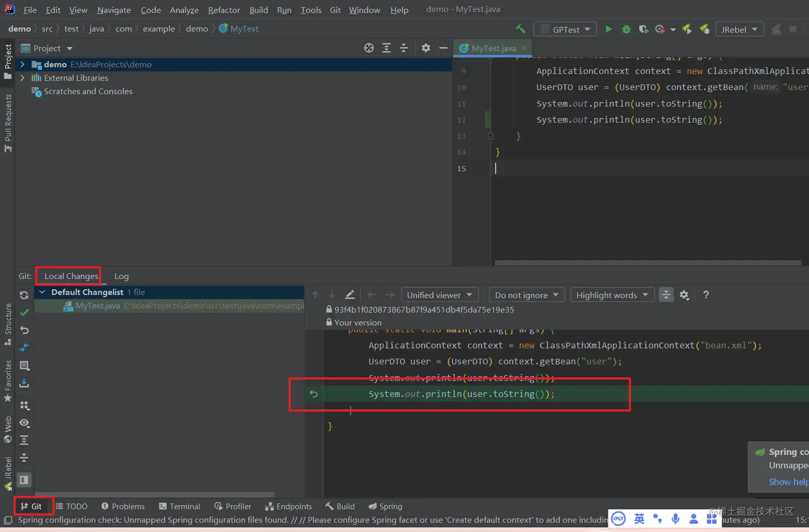
Task: Refresh Git local changes
Action: coord(24,295)
